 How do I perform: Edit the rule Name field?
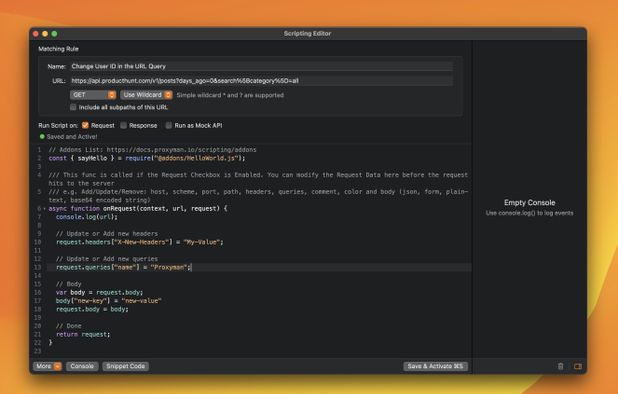261,66
